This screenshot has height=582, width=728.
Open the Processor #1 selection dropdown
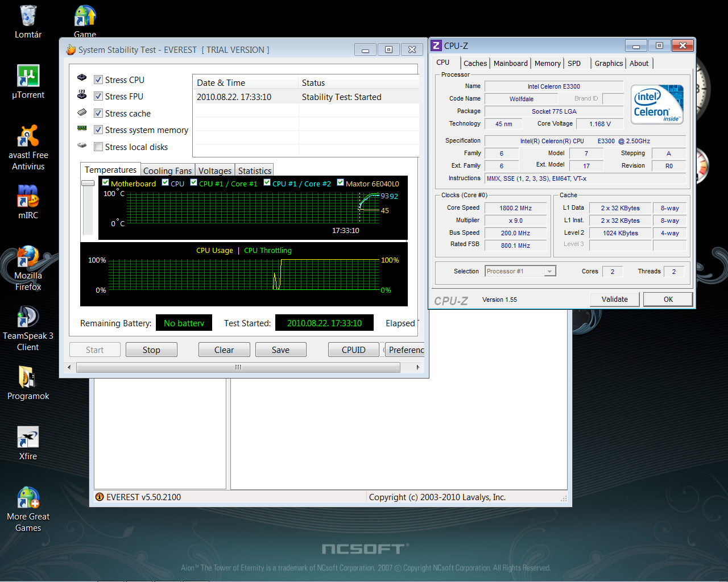pyautogui.click(x=520, y=271)
